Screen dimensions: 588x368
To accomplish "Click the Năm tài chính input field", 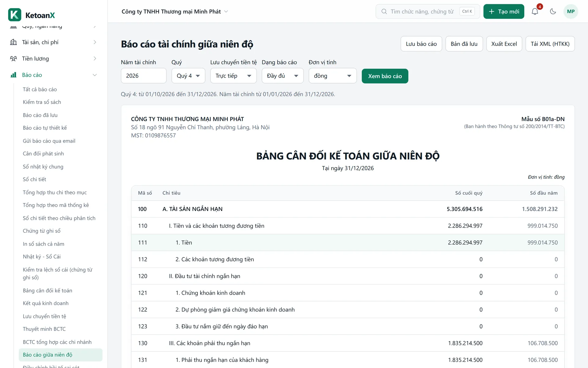I will (x=144, y=76).
